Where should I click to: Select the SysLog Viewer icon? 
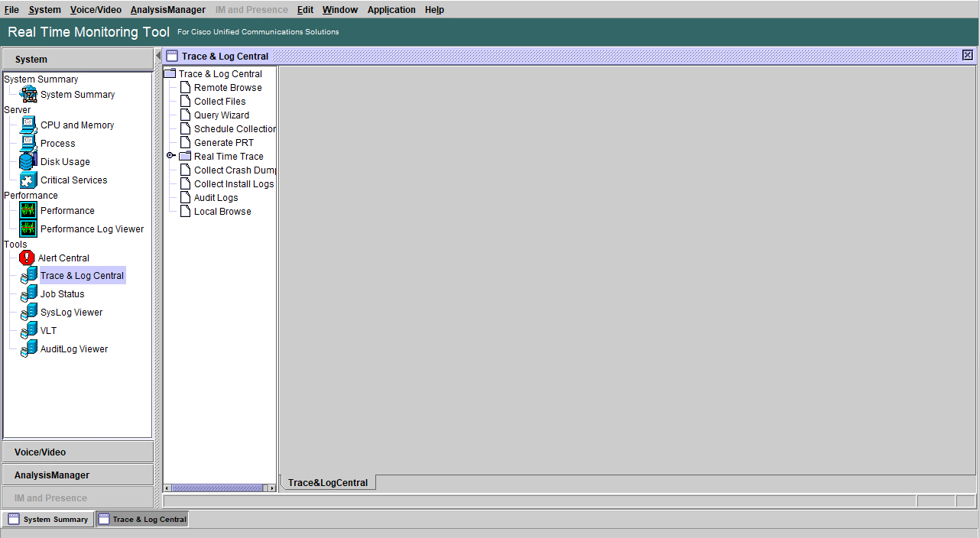pyautogui.click(x=29, y=313)
